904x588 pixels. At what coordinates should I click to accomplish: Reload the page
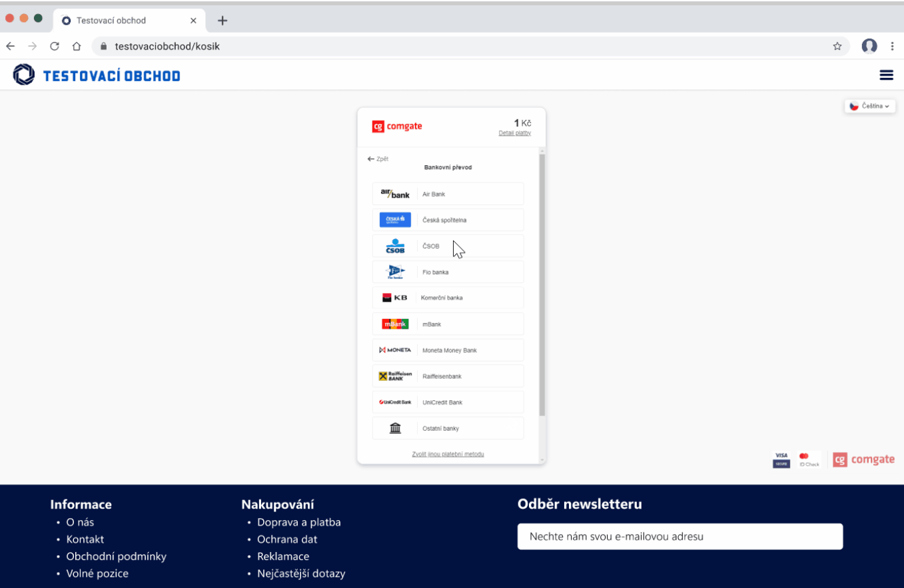pos(55,47)
